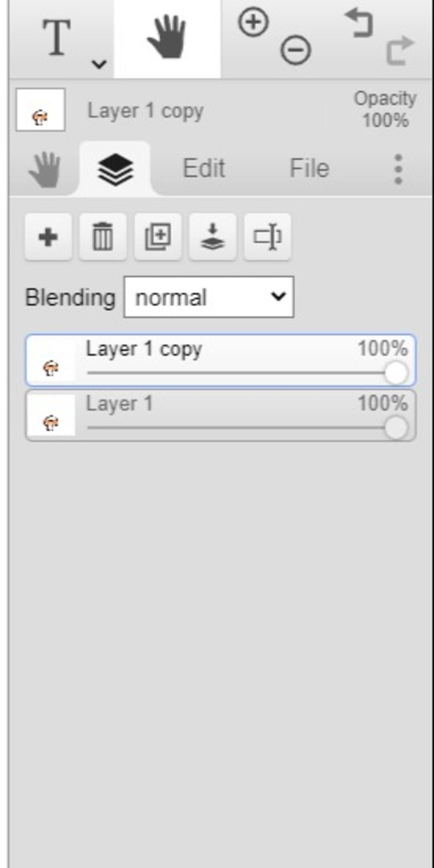Delete the selected layer
Image resolution: width=434 pixels, height=868 pixels.
tap(103, 237)
